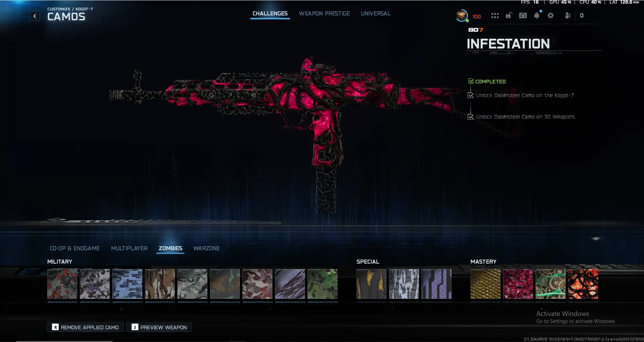Image resolution: width=644 pixels, height=342 pixels.
Task: Select the white-grey streaked special camo
Action: tap(404, 284)
